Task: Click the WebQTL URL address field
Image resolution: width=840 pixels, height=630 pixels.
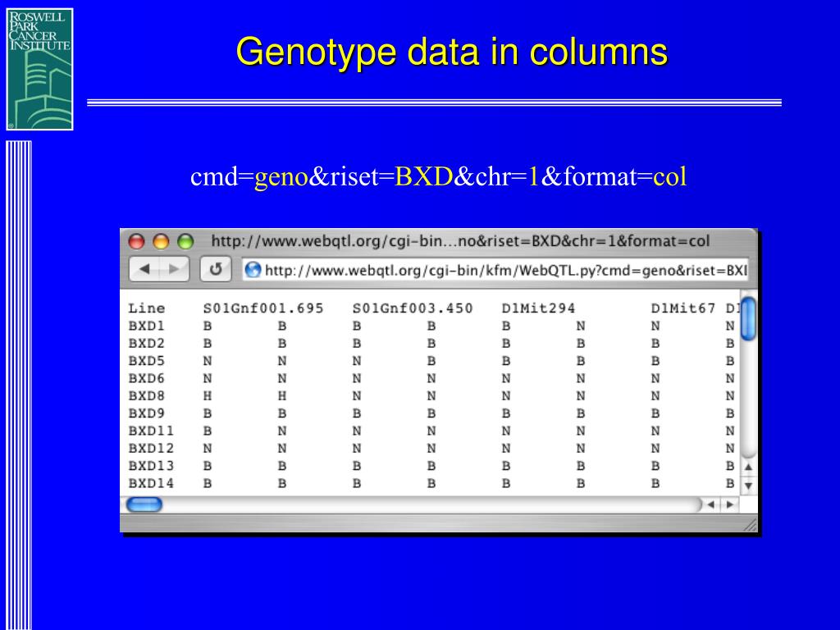Action: coord(495,269)
